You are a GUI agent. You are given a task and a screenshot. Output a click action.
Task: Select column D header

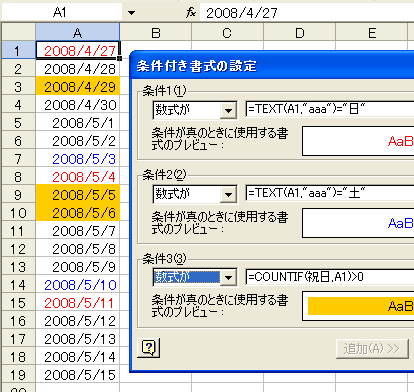pos(299,33)
